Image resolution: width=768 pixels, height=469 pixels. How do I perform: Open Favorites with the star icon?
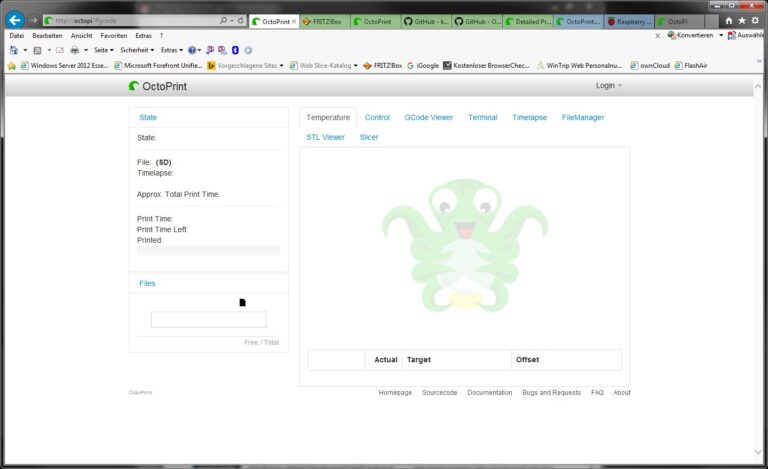point(742,21)
